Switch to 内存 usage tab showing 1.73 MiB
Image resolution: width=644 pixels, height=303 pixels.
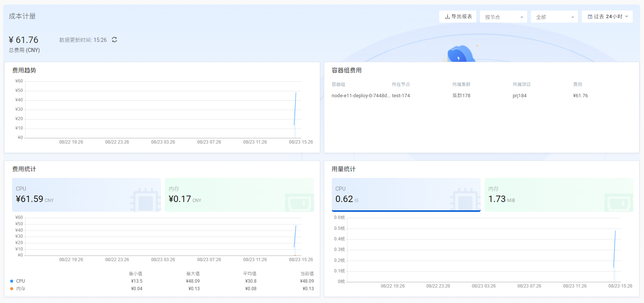click(558, 195)
